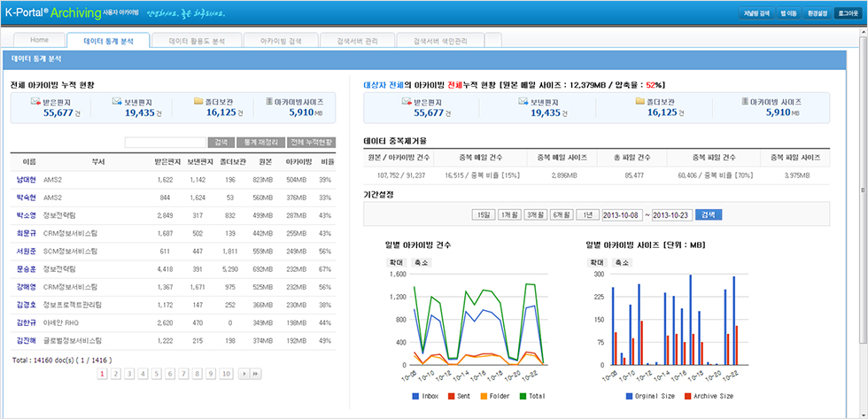The height and width of the screenshot is (419, 868).
Task: Select the 데이터 통계 분석 tab
Action: click(108, 41)
